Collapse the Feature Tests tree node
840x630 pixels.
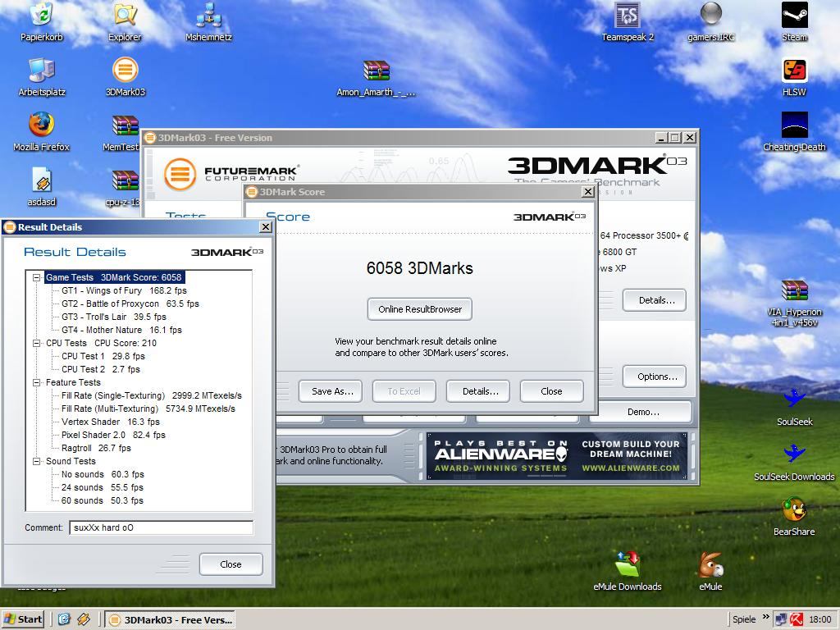click(x=36, y=382)
